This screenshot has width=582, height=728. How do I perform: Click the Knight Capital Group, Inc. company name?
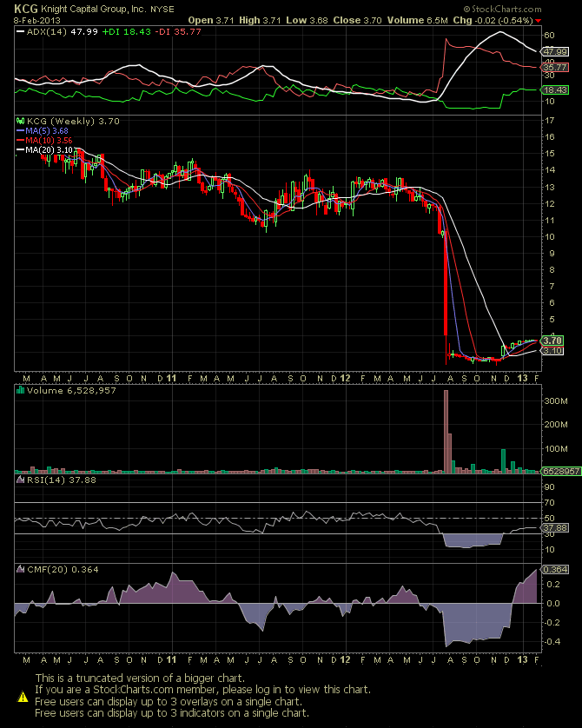tap(93, 9)
